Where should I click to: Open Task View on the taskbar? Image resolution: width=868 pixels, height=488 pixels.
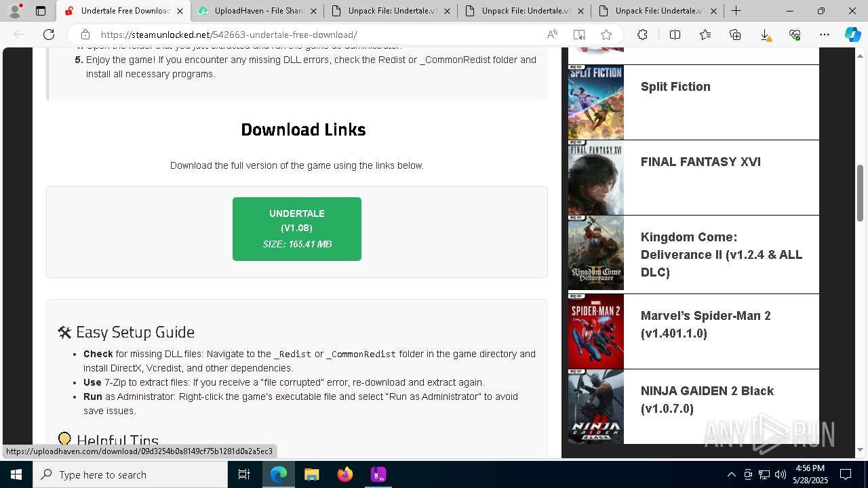point(244,474)
